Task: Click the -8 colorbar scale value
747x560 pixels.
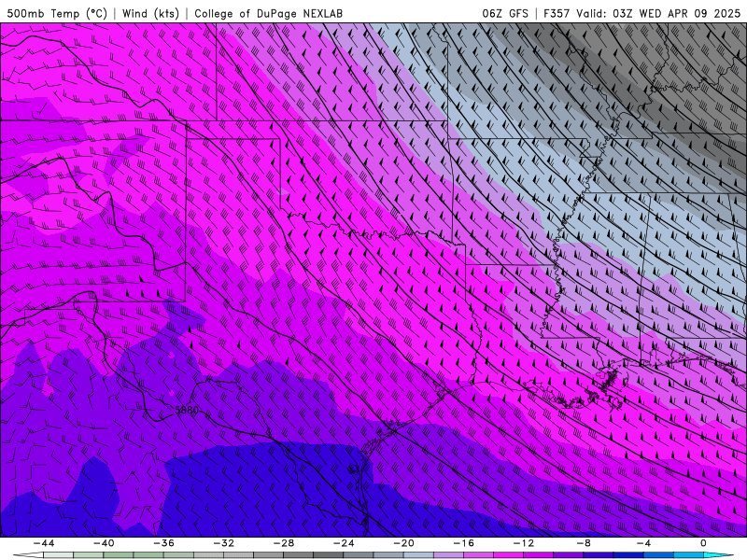Action: point(584,543)
